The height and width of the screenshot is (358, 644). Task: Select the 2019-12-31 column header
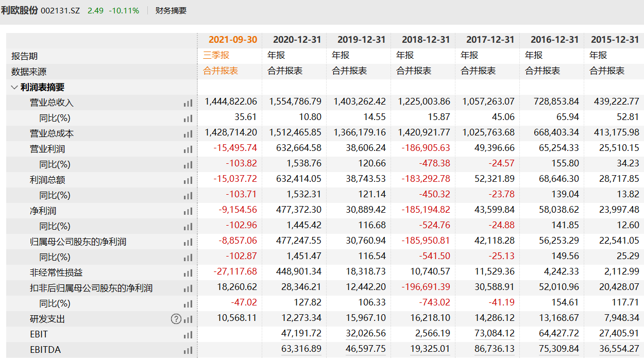coord(361,40)
